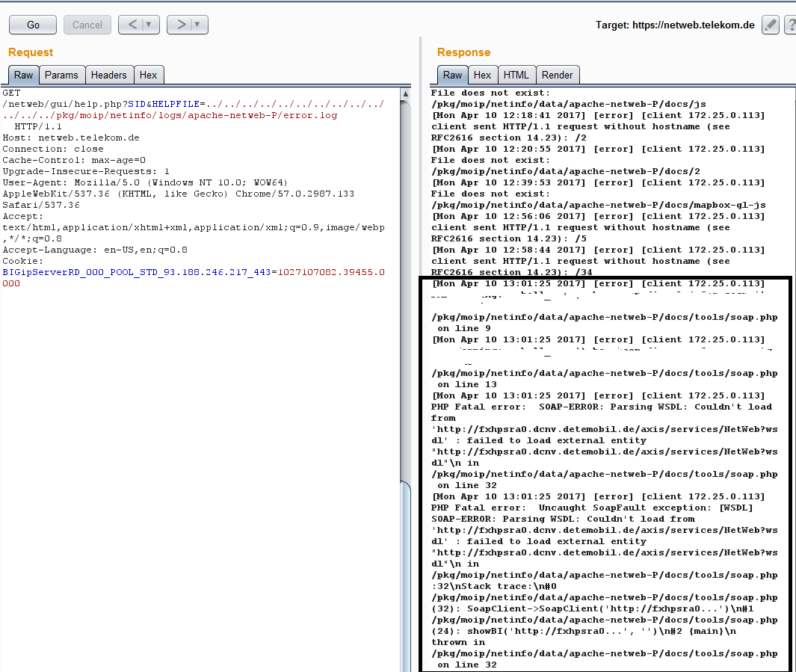Screen dimensions: 796x672
Task: Click the 'Parsing WSDL: Couldn't load' PHP Fatal error line
Action: (602, 407)
